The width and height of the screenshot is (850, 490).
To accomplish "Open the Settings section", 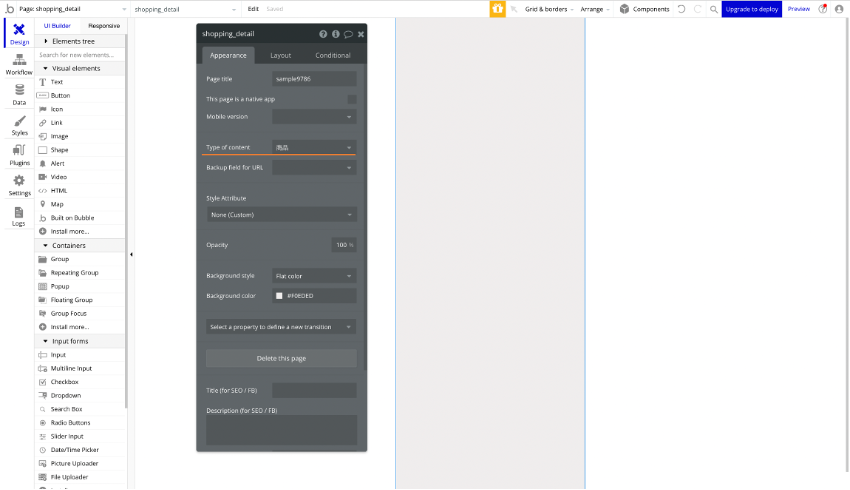I will point(19,186).
